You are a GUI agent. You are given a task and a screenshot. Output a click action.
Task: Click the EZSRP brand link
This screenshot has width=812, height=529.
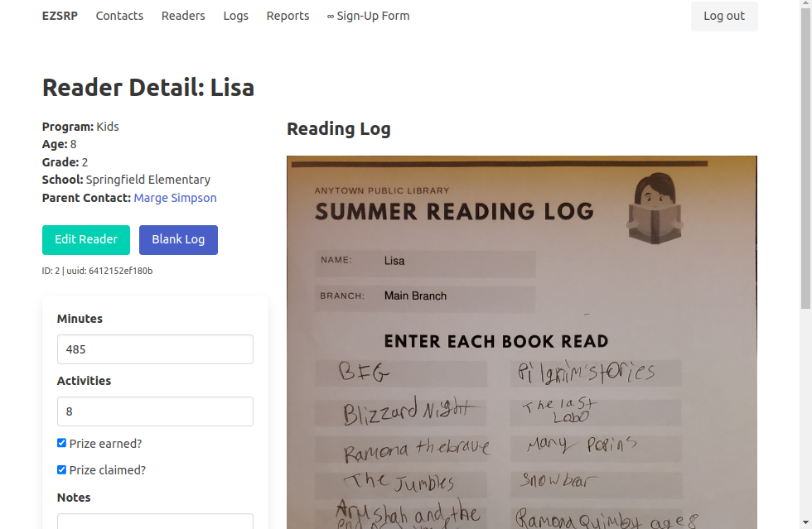pos(60,15)
